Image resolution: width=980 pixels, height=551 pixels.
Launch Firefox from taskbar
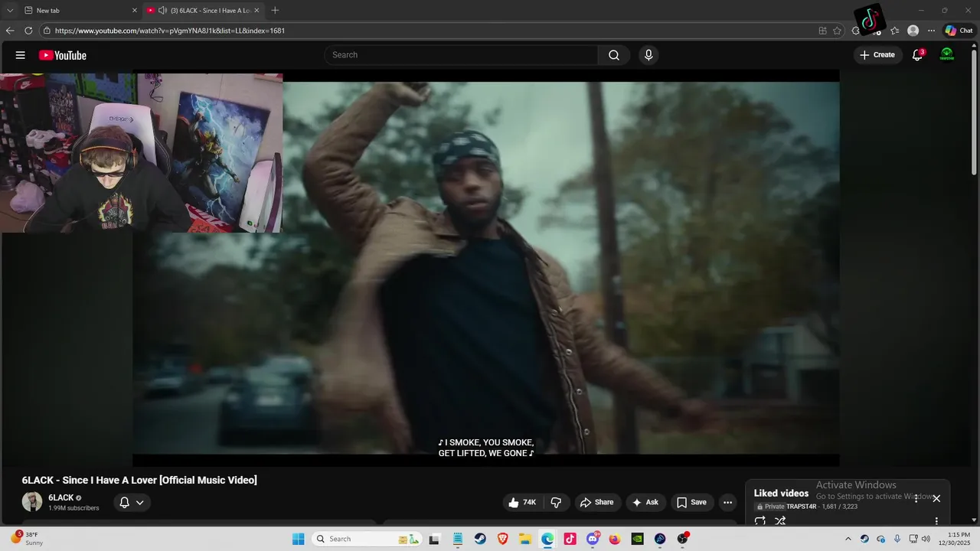[x=615, y=539]
